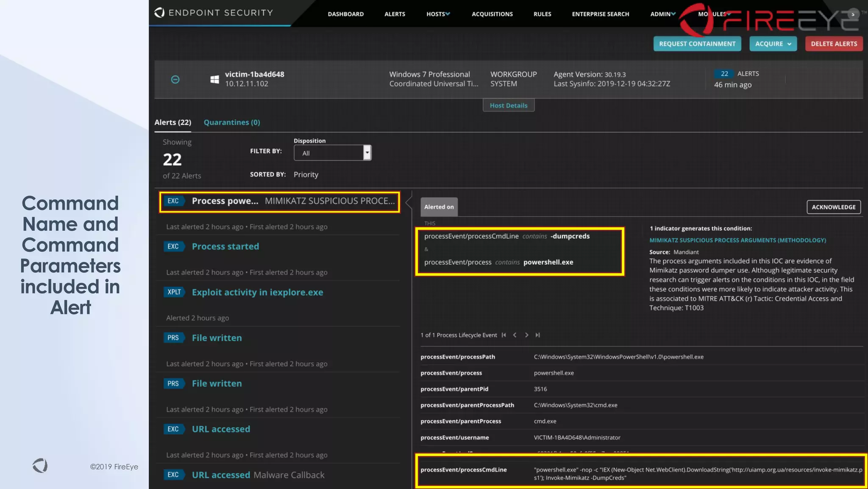This screenshot has width=868, height=489.
Task: Go to next Process Lifecycle Event arrow
Action: (x=526, y=335)
